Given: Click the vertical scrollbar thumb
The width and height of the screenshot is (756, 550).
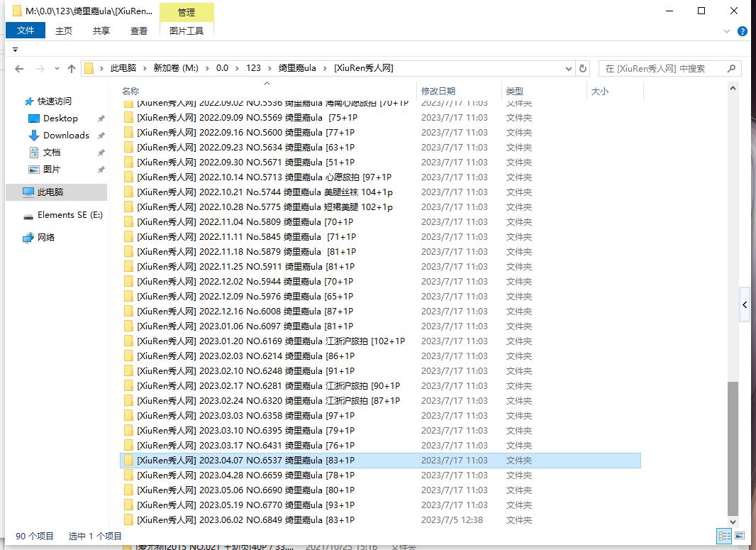Looking at the screenshot, I should click(733, 449).
